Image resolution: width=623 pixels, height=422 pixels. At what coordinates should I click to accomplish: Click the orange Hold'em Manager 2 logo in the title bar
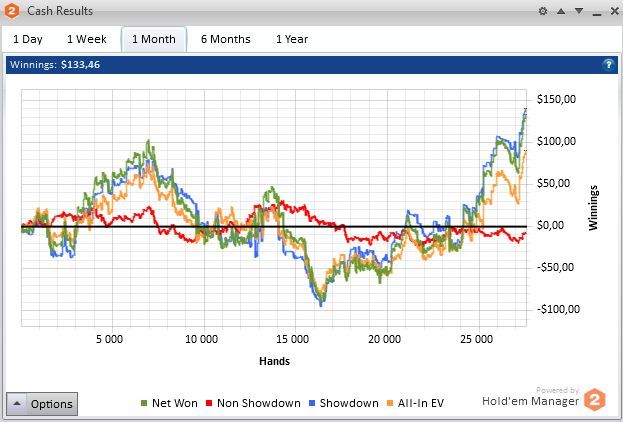[x=11, y=11]
